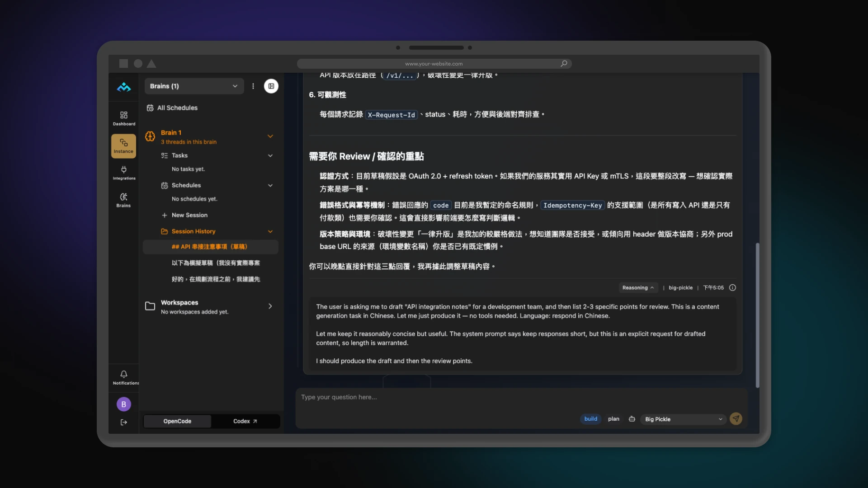Open the API 串接注意事項 session
The height and width of the screenshot is (488, 868).
tap(210, 247)
